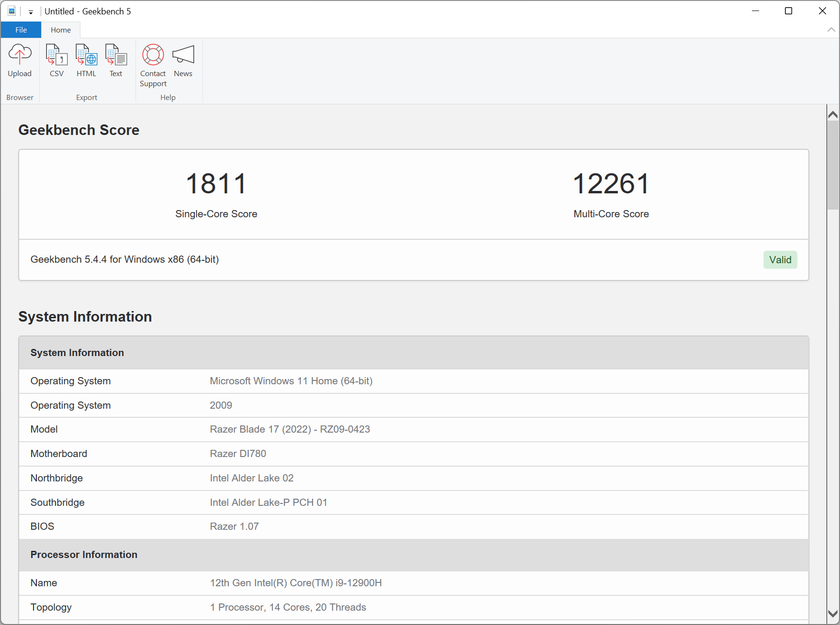Click Microsoft Windows 11 Home value
The image size is (840, 625).
(291, 381)
